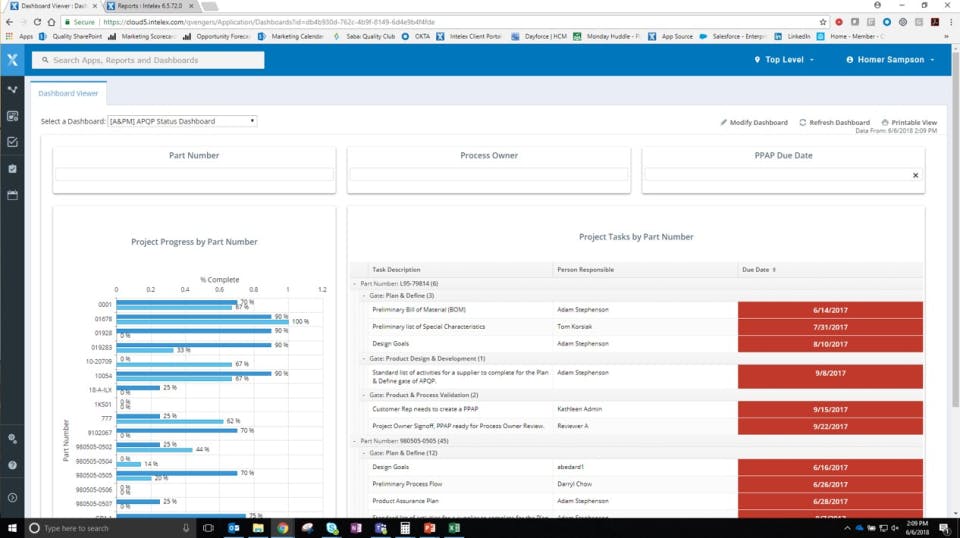Image resolution: width=960 pixels, height=538 pixels.
Task: Switch to the Reports Intelex browser tab
Action: click(x=150, y=6)
